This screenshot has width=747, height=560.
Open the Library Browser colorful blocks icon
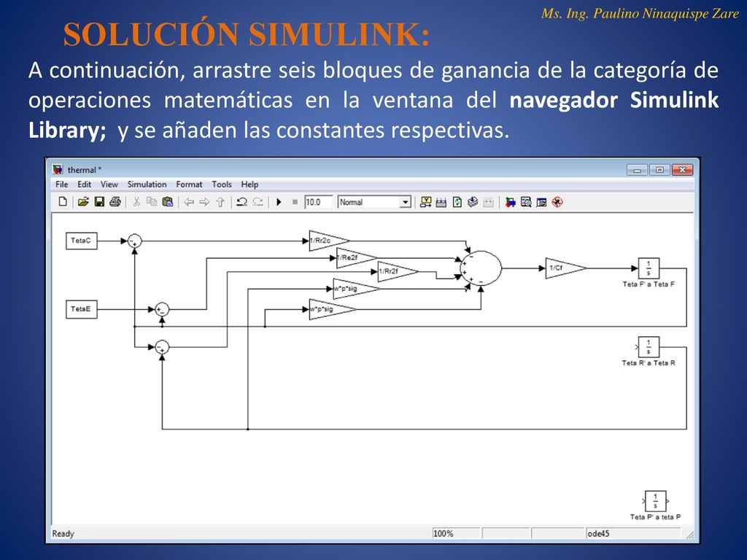[510, 202]
